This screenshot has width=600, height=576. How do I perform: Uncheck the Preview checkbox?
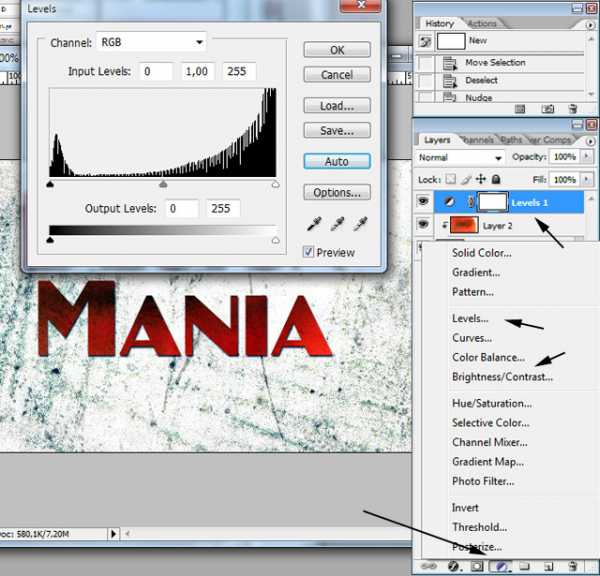point(309,252)
